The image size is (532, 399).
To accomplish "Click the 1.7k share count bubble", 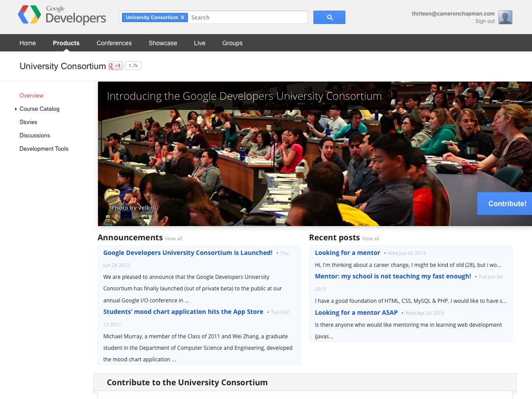I will tap(133, 66).
